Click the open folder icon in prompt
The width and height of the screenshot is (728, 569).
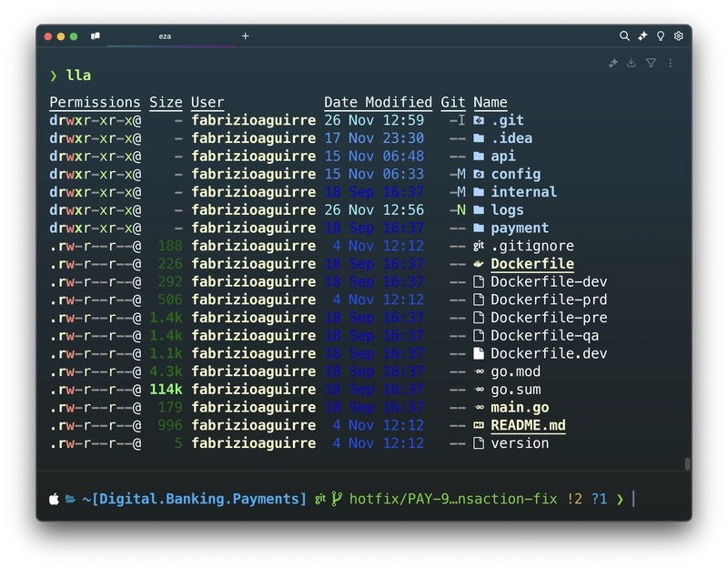coord(70,499)
